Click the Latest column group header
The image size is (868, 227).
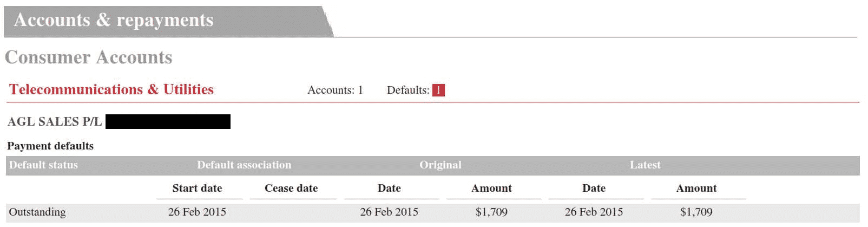pos(645,165)
